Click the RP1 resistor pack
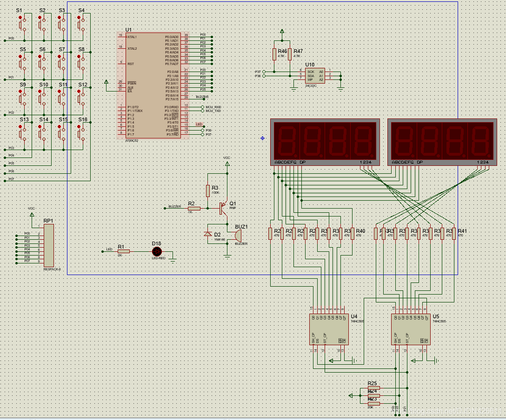 (x=49, y=245)
